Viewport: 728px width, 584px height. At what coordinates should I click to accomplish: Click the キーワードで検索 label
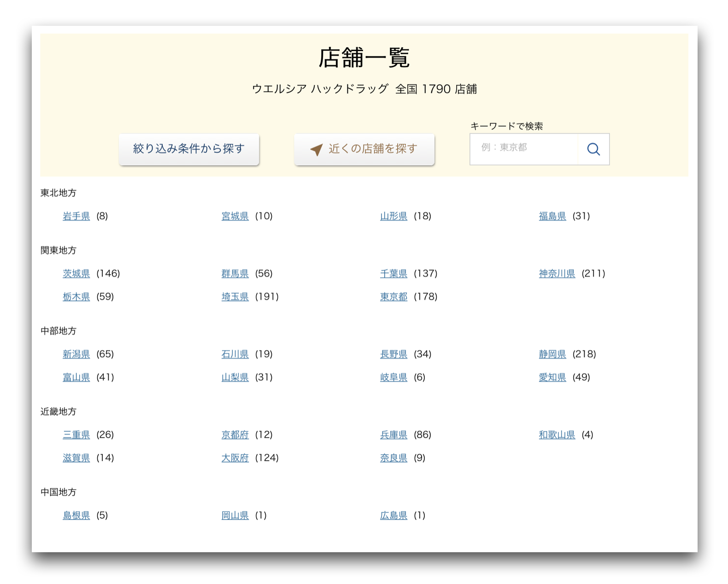506,126
